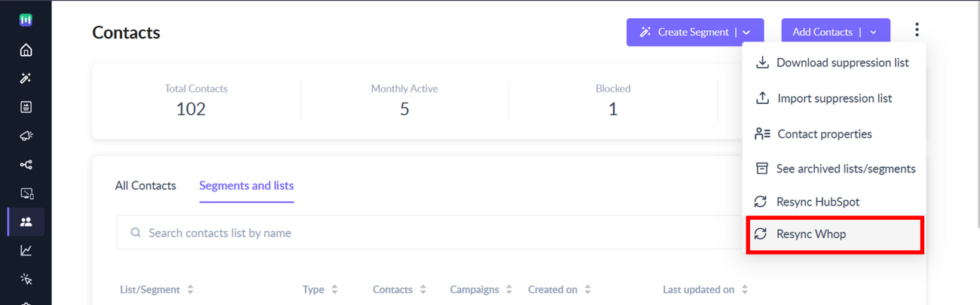
Task: Sort by Type column arrows
Action: coord(334,290)
